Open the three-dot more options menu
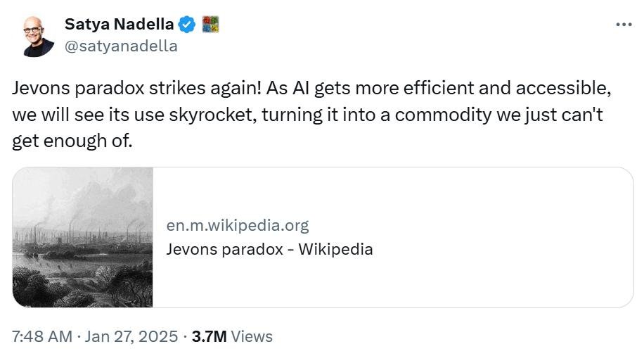Viewport: 644px width, 356px height. (624, 25)
